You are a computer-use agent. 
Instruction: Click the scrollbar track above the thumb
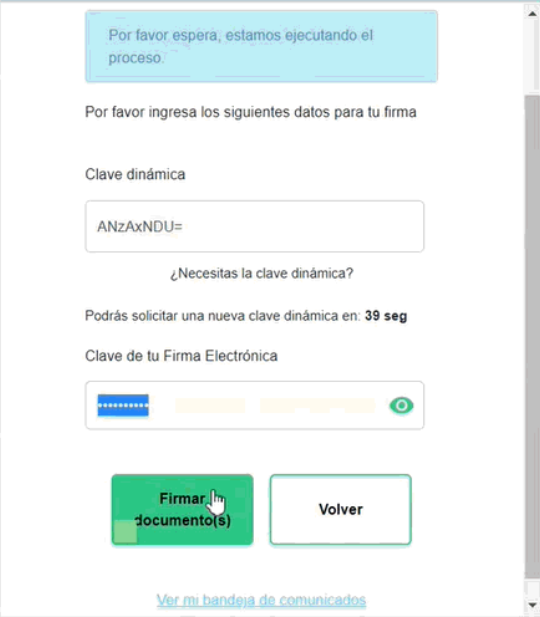(x=532, y=58)
